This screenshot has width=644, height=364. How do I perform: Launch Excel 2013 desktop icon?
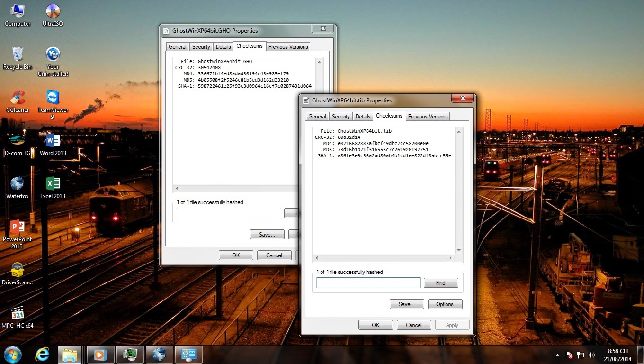click(53, 184)
